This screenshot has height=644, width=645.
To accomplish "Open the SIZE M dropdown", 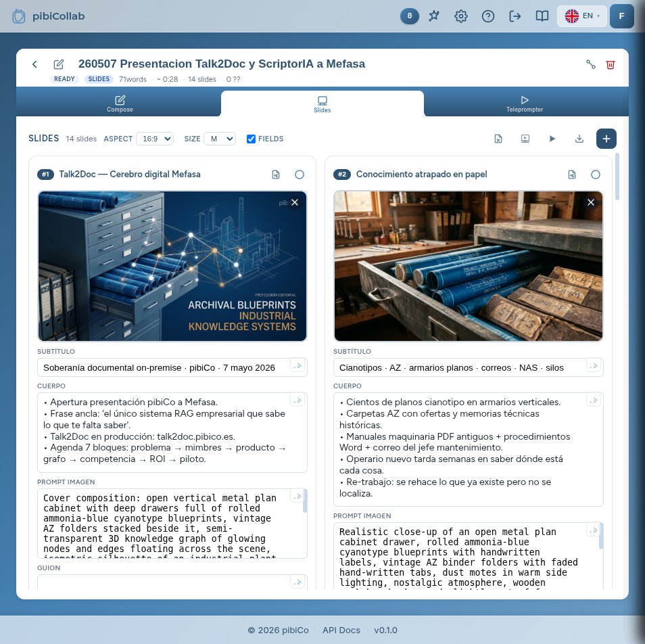I will 220,139.
